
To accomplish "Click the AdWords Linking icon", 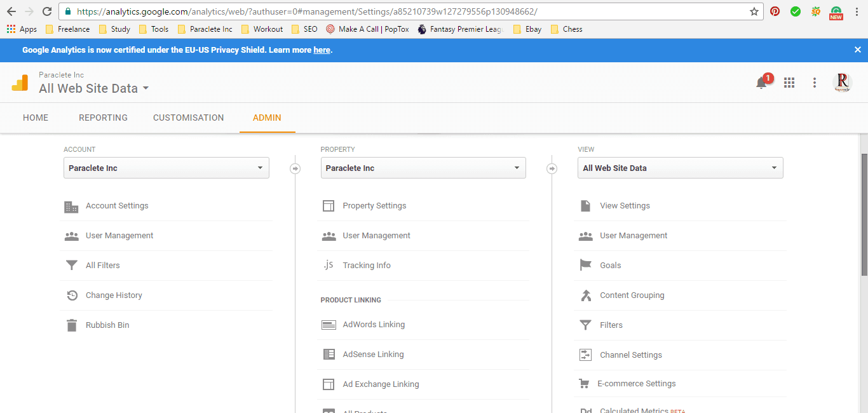I will pyautogui.click(x=329, y=325).
